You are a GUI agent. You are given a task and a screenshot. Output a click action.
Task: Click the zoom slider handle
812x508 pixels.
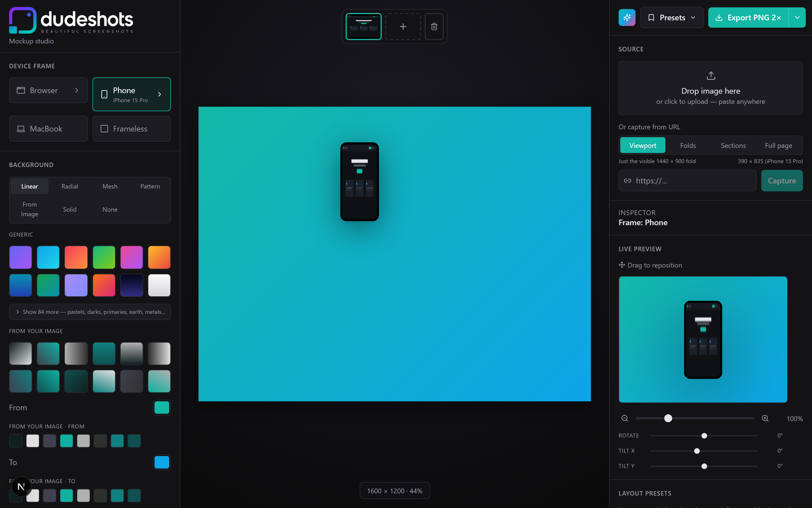(668, 418)
